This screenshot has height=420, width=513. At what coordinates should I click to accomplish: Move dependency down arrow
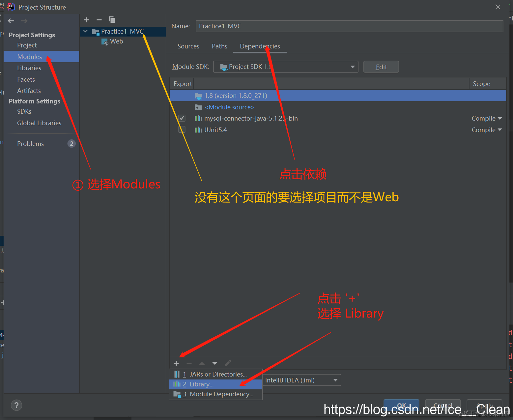click(215, 363)
